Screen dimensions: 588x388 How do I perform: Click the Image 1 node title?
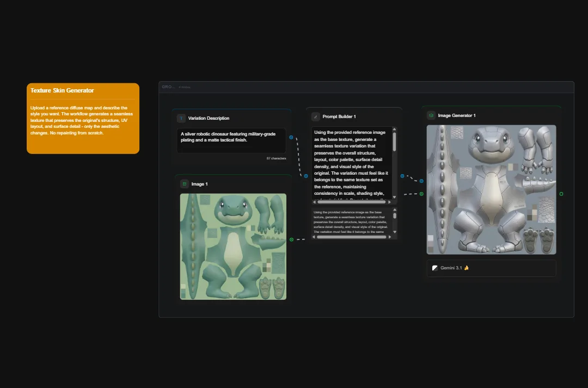pos(199,184)
